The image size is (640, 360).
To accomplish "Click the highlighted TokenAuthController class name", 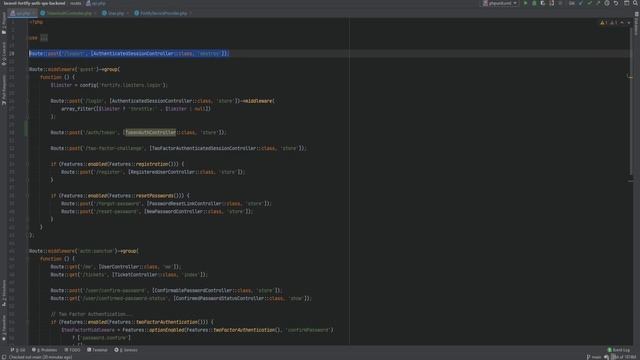I will pyautogui.click(x=151, y=132).
